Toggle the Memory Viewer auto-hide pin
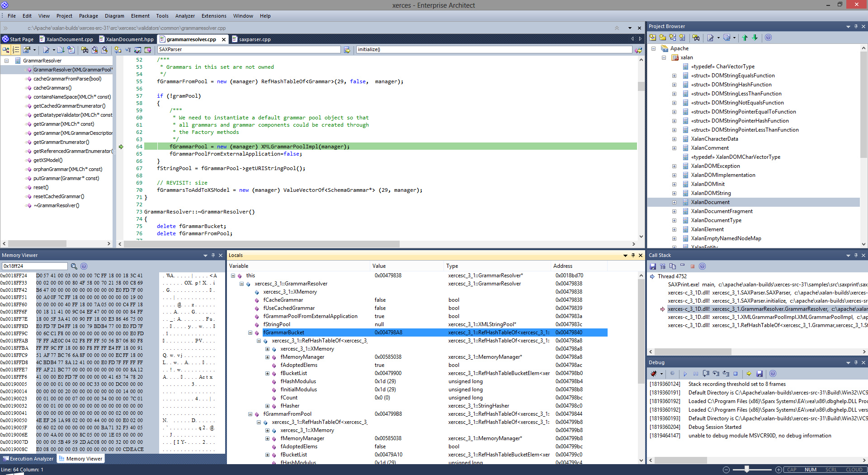The width and height of the screenshot is (868, 475). point(213,255)
